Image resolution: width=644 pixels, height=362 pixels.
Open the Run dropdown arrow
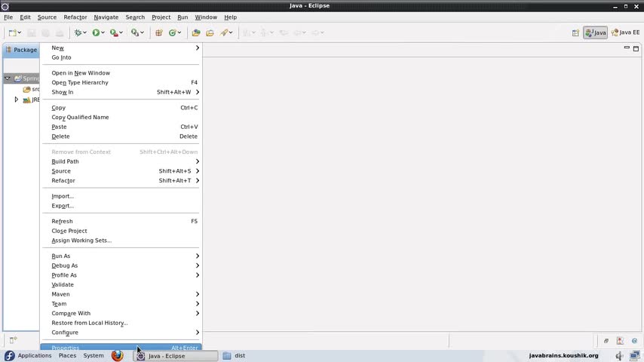103,32
